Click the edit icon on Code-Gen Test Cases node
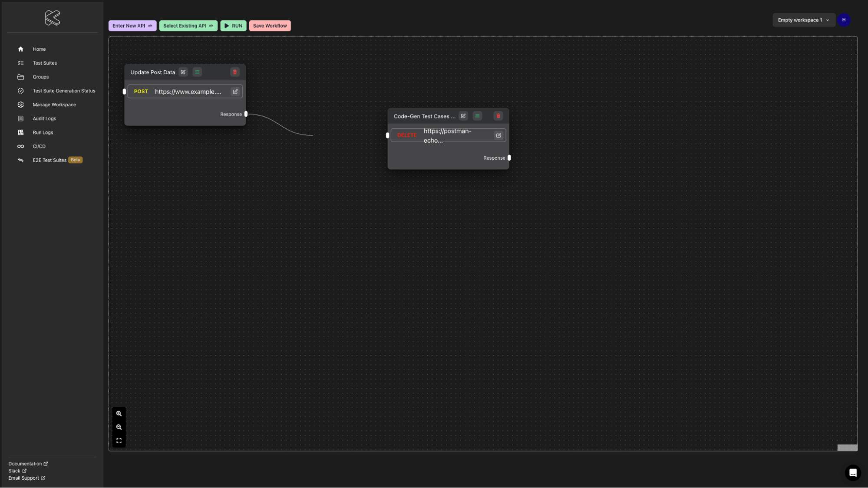 [463, 115]
